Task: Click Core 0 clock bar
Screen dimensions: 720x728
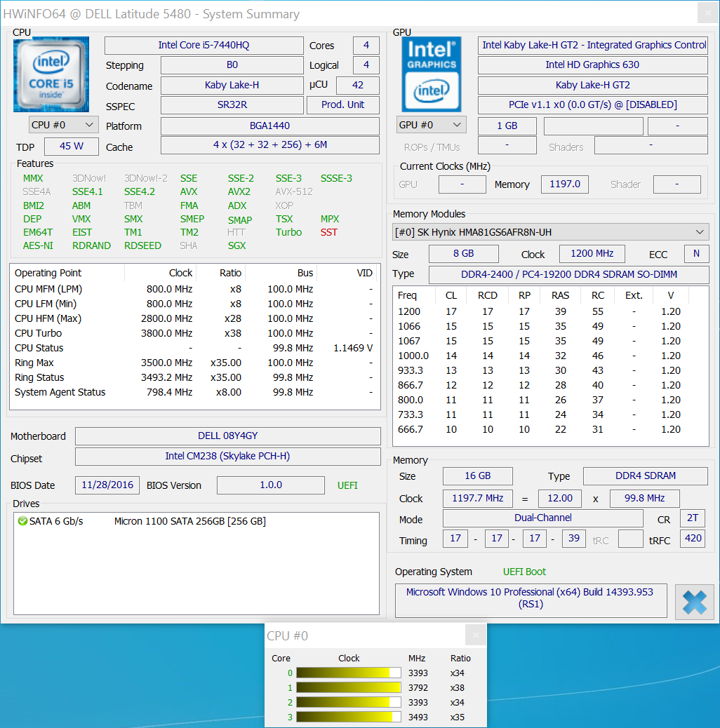Action: point(348,673)
